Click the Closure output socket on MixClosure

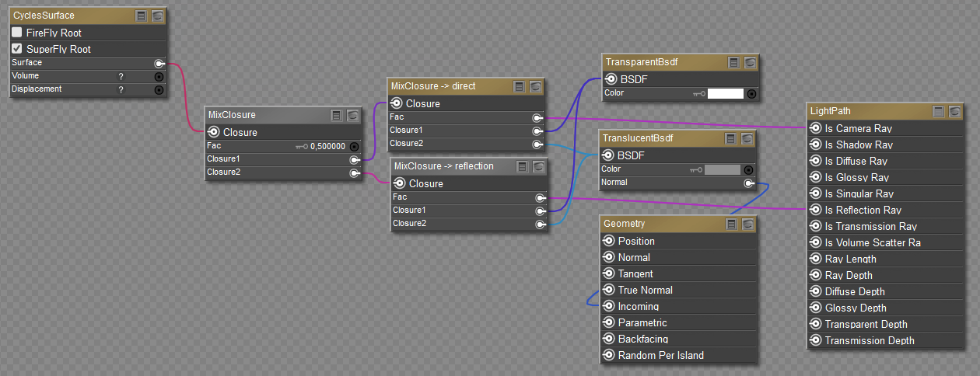214,132
